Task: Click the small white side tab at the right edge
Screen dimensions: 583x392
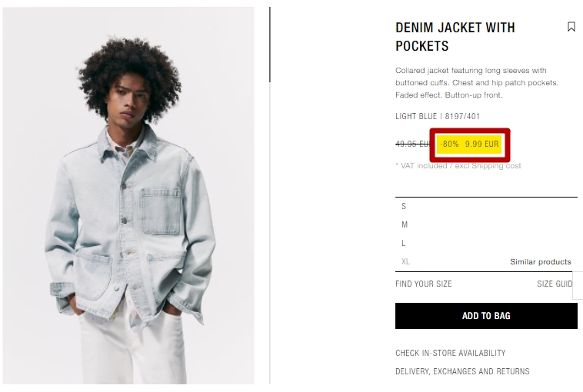Action: (578, 285)
